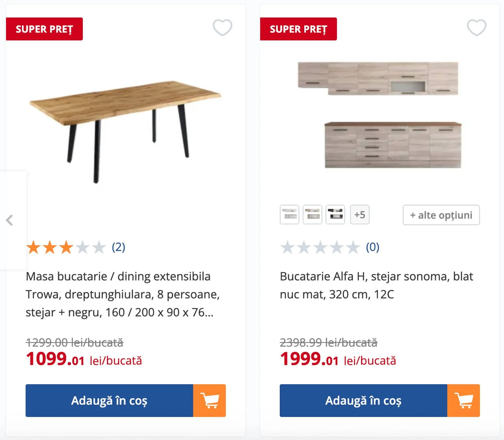Click the three-star rating on the table
Viewport: 504px width, 440px height.
pos(66,247)
